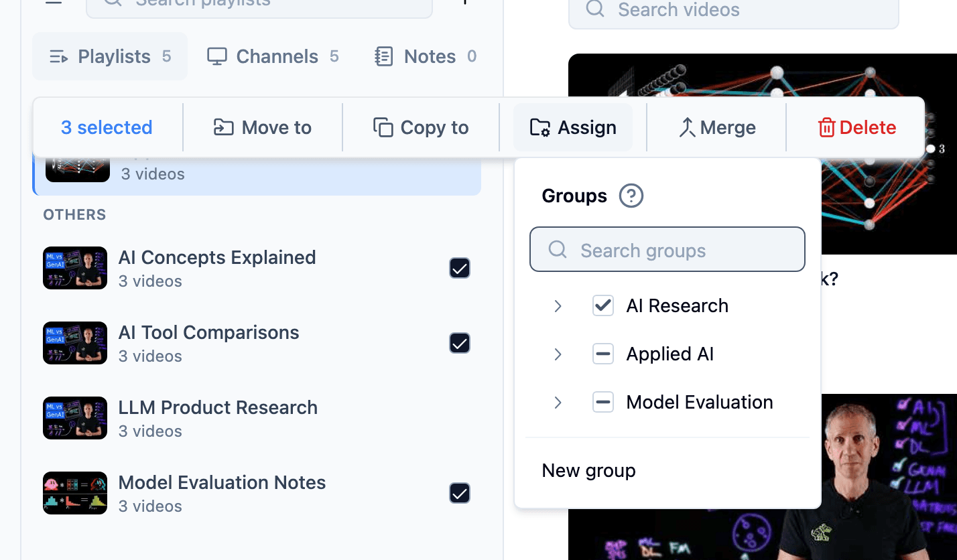Click the Copy to button
957x560 pixels.
421,127
